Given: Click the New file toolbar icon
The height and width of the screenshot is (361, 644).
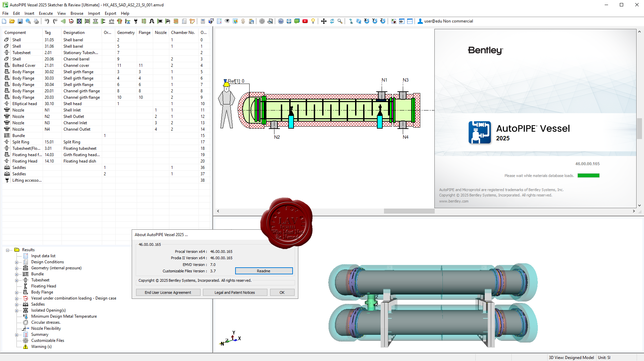Looking at the screenshot, I should coord(4,21).
